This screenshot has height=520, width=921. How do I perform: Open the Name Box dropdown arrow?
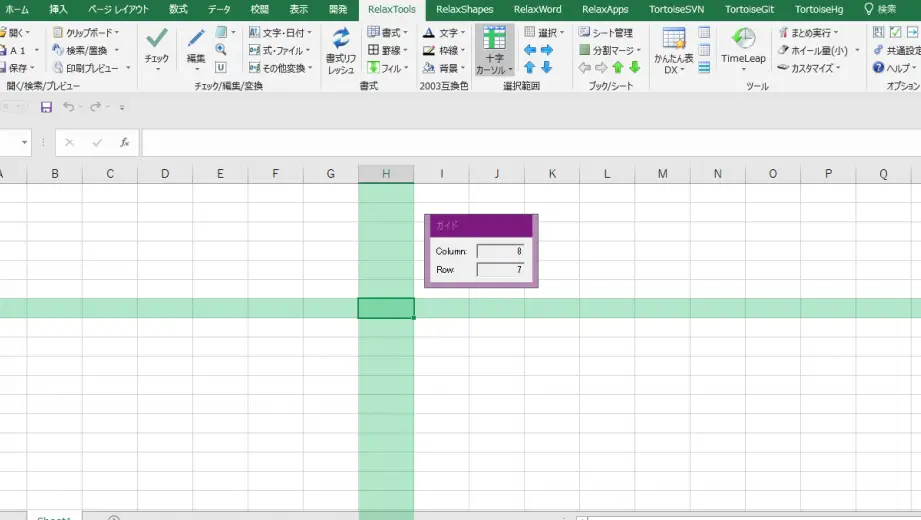coord(24,142)
